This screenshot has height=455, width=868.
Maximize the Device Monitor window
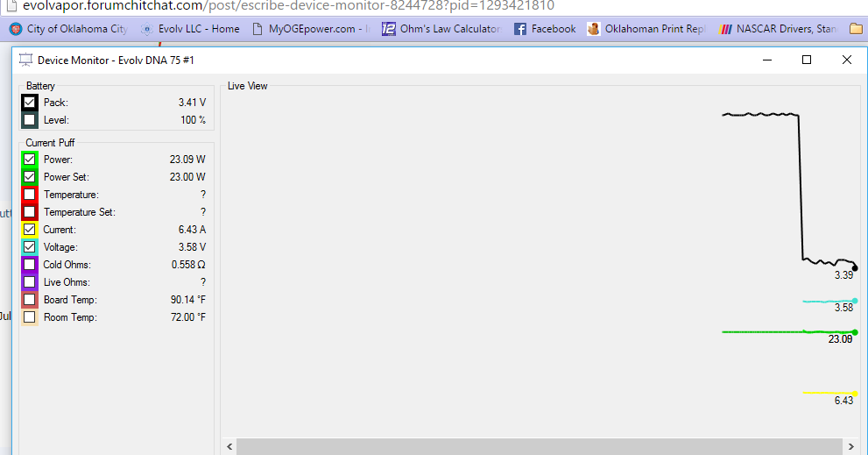point(807,60)
